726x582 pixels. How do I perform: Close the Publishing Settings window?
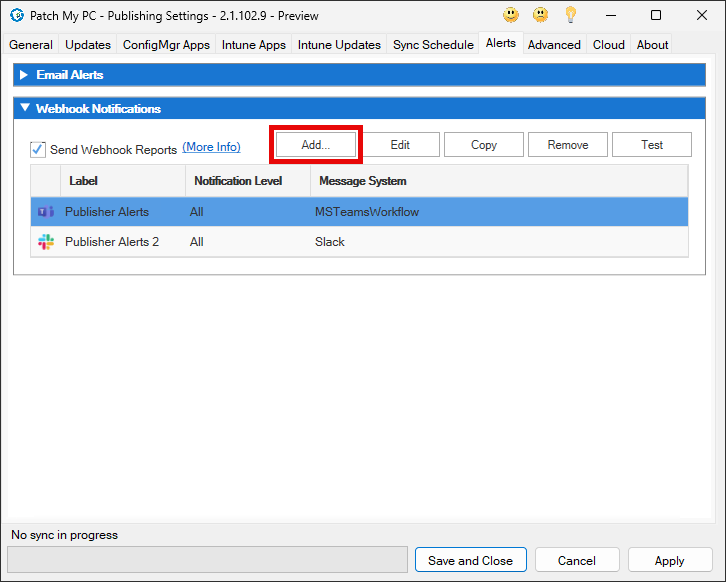point(702,15)
